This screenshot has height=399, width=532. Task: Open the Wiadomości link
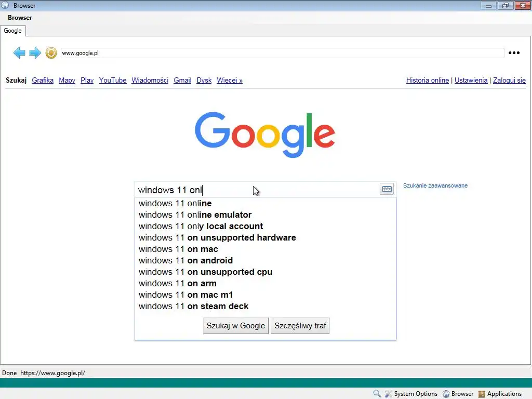(150, 81)
